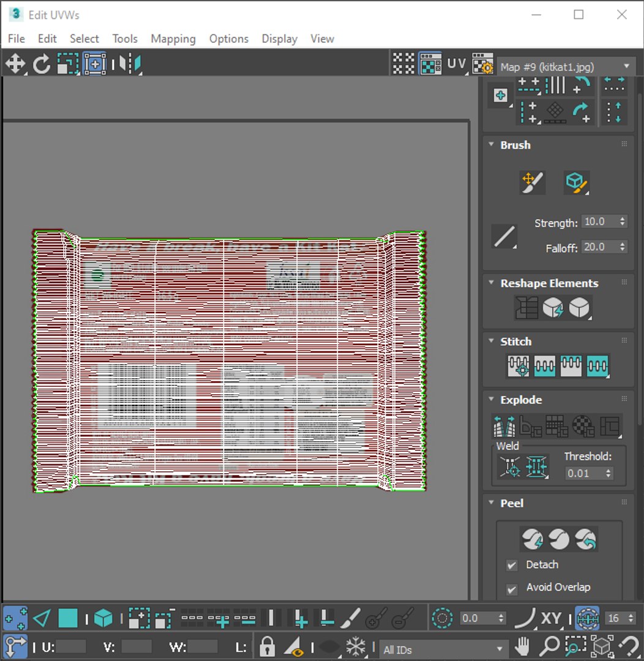Toggle the Detach checkbox
The width and height of the screenshot is (644, 661).
[x=512, y=566]
